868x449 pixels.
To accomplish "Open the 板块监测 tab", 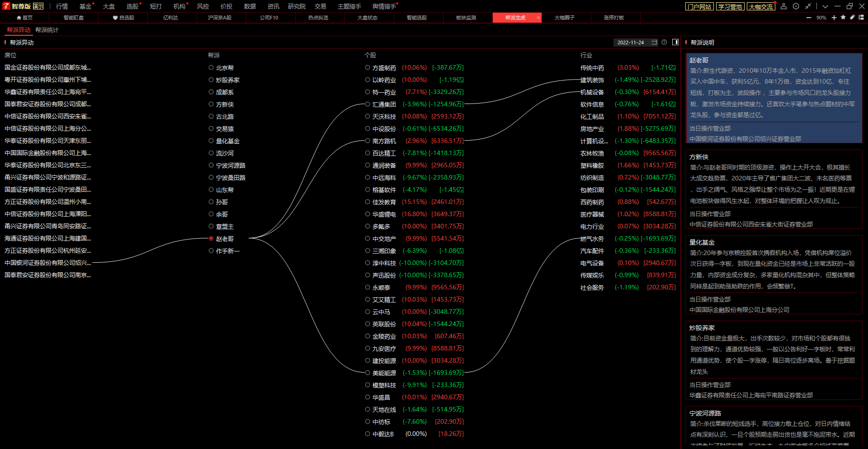I will click(x=466, y=18).
